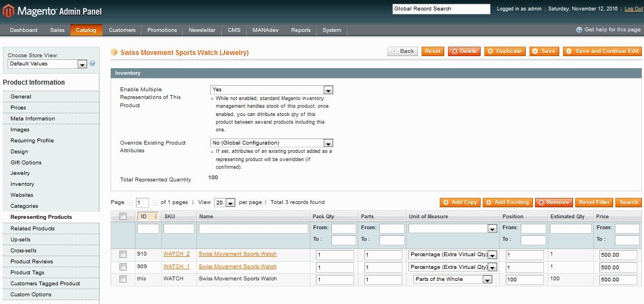Open the WATCH_1 SKU link
The height and width of the screenshot is (304, 644).
(177, 266)
